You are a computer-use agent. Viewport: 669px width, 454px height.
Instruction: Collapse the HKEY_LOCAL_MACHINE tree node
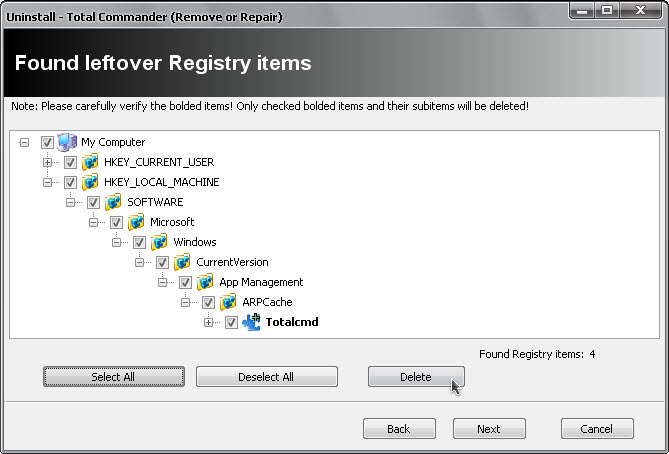point(47,182)
